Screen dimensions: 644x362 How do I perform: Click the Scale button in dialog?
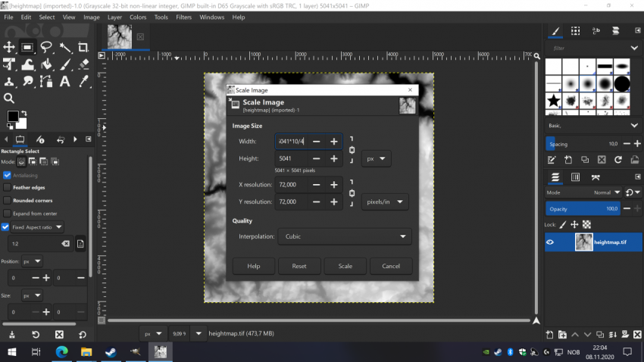345,266
